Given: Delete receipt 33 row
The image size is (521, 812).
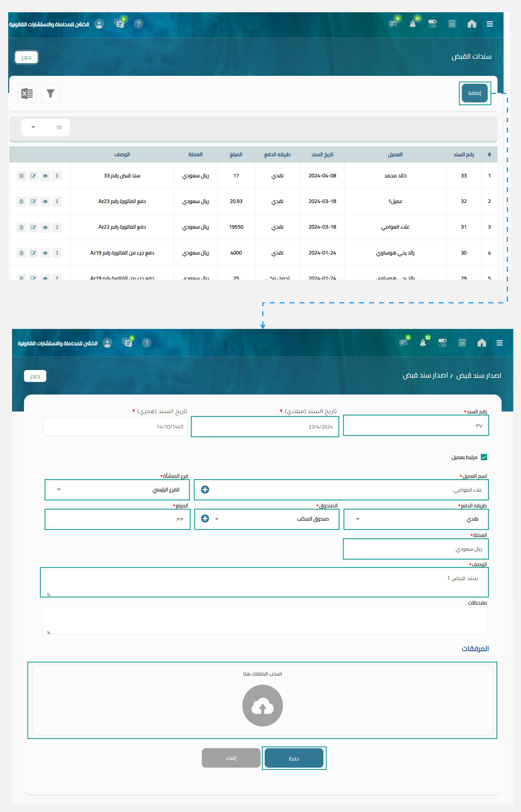Looking at the screenshot, I should coord(21,176).
